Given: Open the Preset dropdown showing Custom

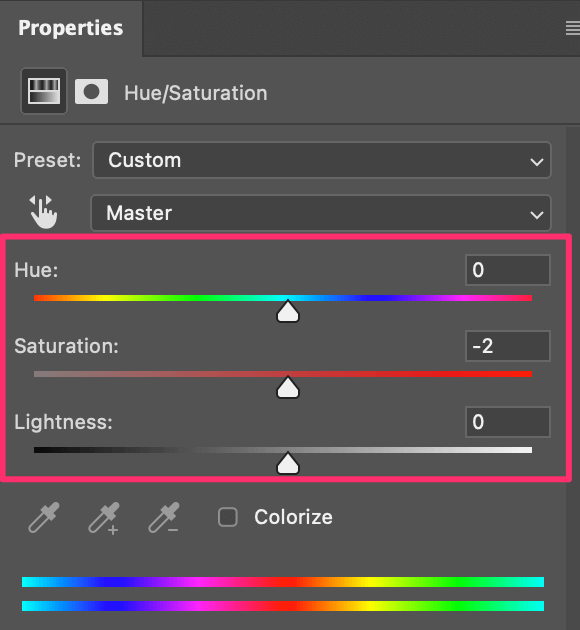Looking at the screenshot, I should coord(322,160).
